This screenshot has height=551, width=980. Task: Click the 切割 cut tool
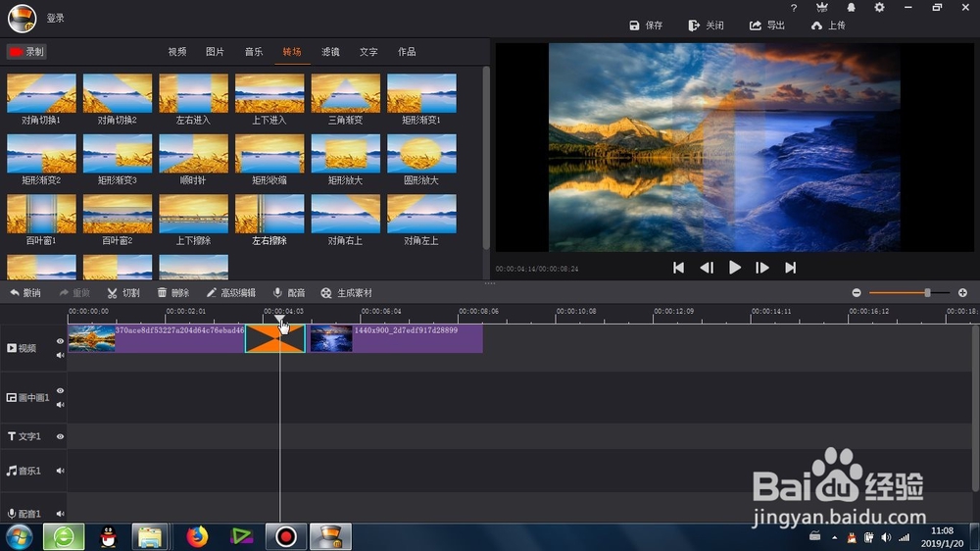[123, 293]
